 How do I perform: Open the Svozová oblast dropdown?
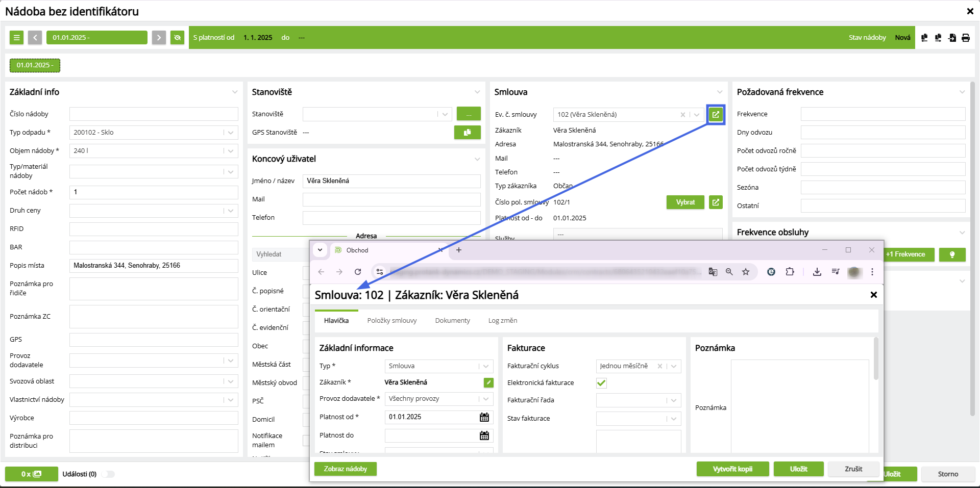[x=231, y=381]
